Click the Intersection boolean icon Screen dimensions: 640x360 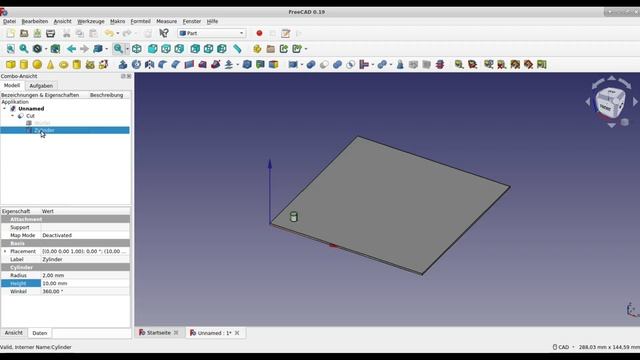350,64
